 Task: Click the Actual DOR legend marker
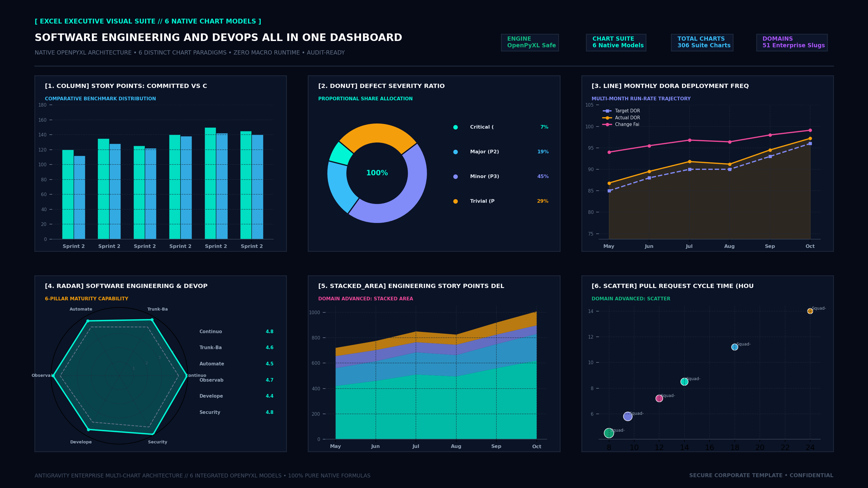point(607,118)
